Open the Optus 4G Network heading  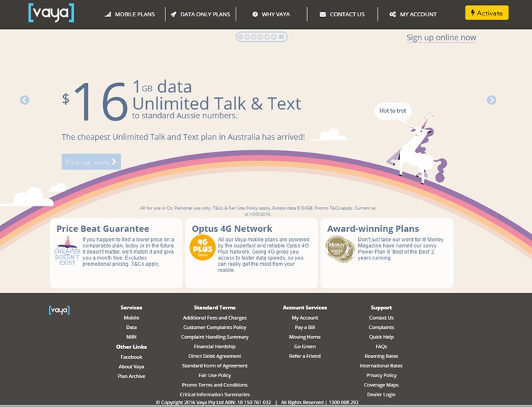click(232, 228)
